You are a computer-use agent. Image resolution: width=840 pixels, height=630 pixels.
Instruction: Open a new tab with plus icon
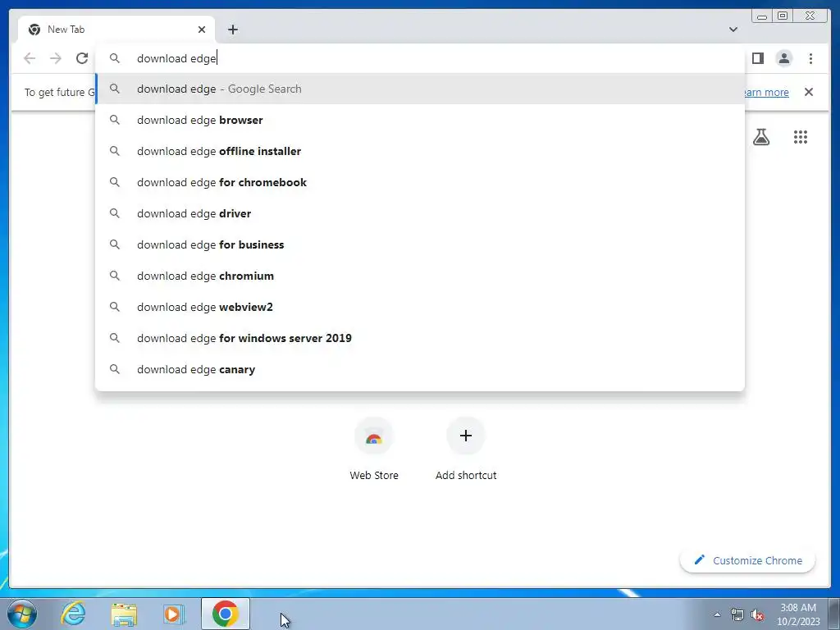tap(232, 30)
